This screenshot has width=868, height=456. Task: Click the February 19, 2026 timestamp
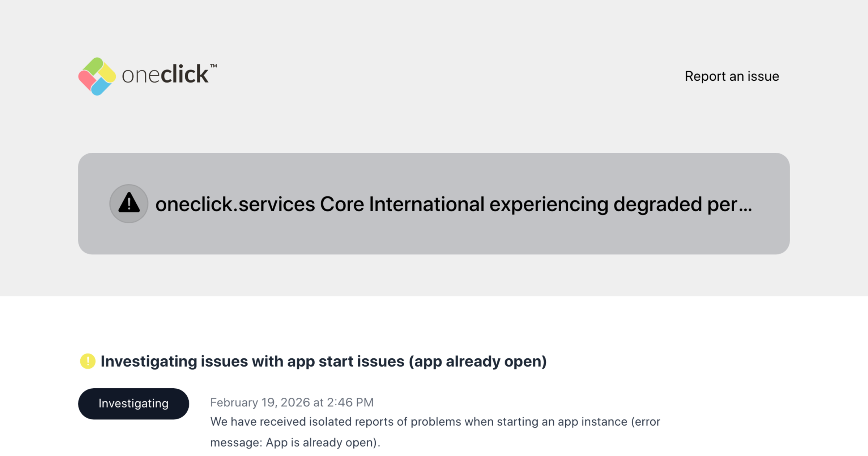pyautogui.click(x=292, y=402)
